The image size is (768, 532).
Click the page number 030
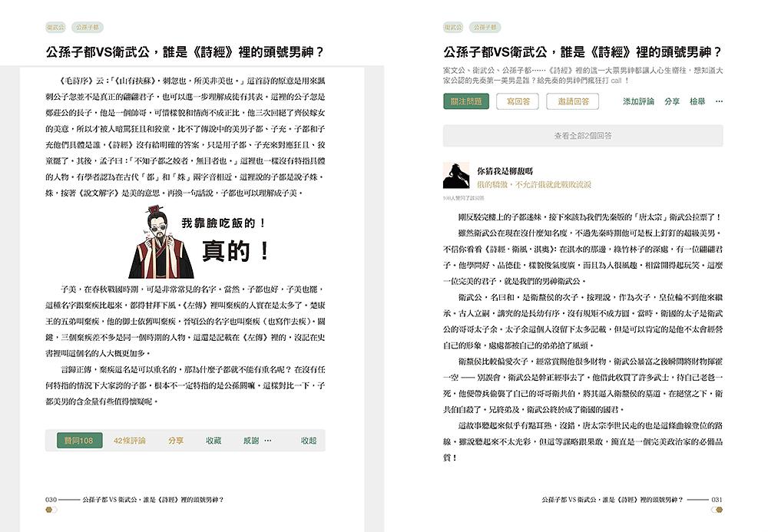[51, 500]
